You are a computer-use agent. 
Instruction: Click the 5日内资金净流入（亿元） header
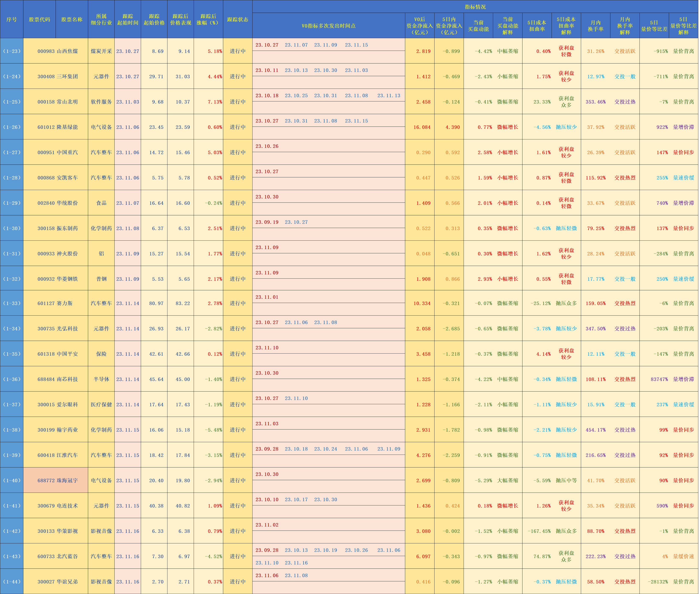pos(449,26)
